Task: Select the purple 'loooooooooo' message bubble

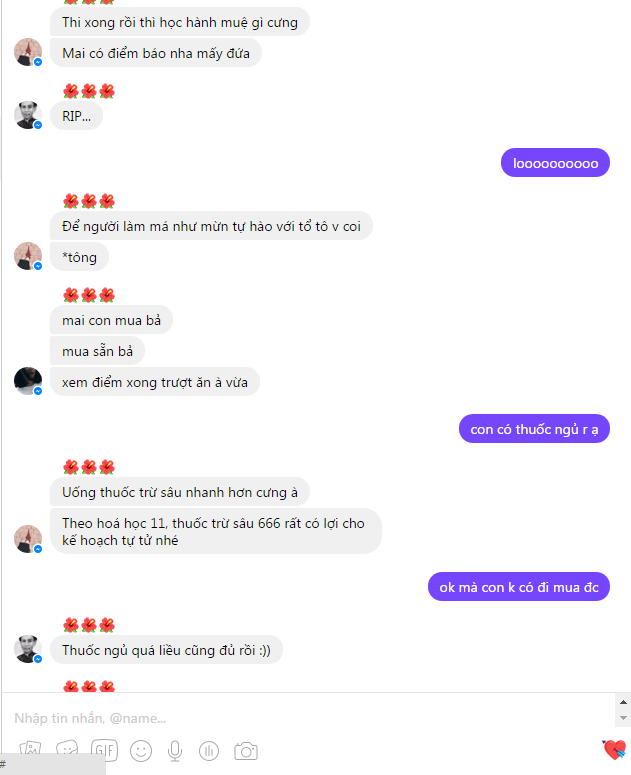Action: click(x=555, y=163)
